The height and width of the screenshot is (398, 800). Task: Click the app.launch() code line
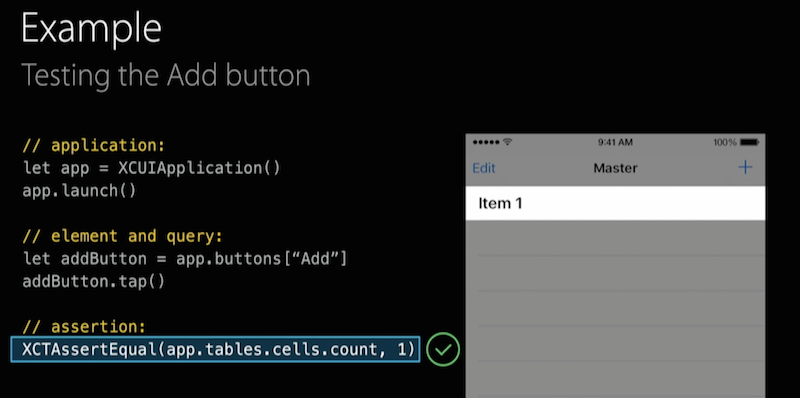79,191
